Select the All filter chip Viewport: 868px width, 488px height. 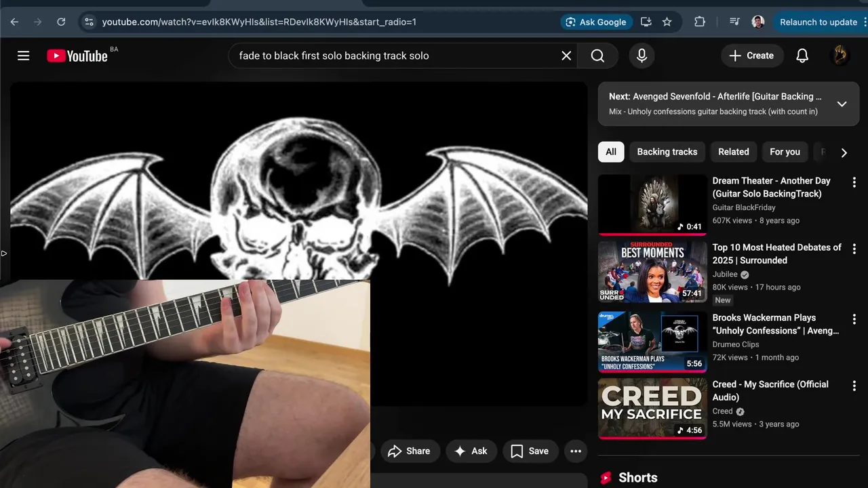coord(611,152)
